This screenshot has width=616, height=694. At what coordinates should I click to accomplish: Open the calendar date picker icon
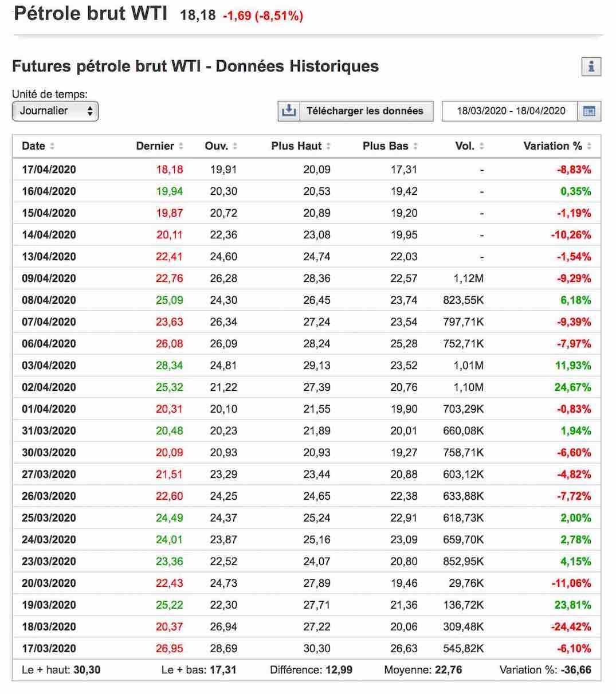point(589,111)
